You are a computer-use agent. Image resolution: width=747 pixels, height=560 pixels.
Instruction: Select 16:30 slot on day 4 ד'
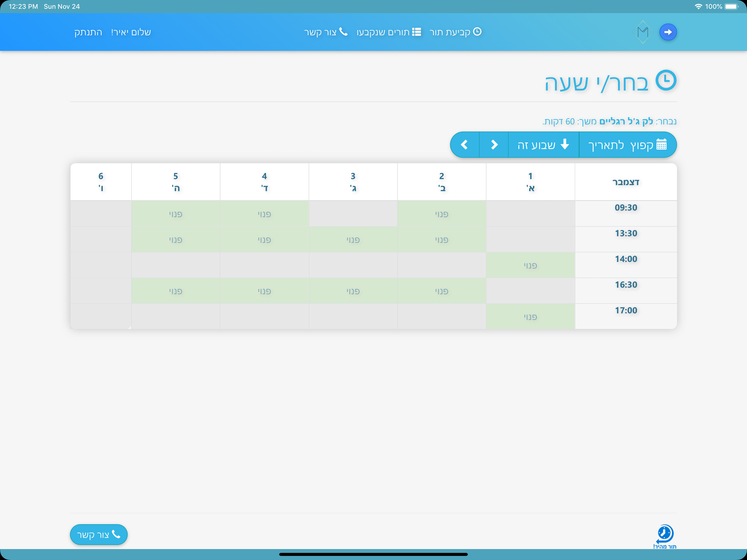pyautogui.click(x=264, y=291)
